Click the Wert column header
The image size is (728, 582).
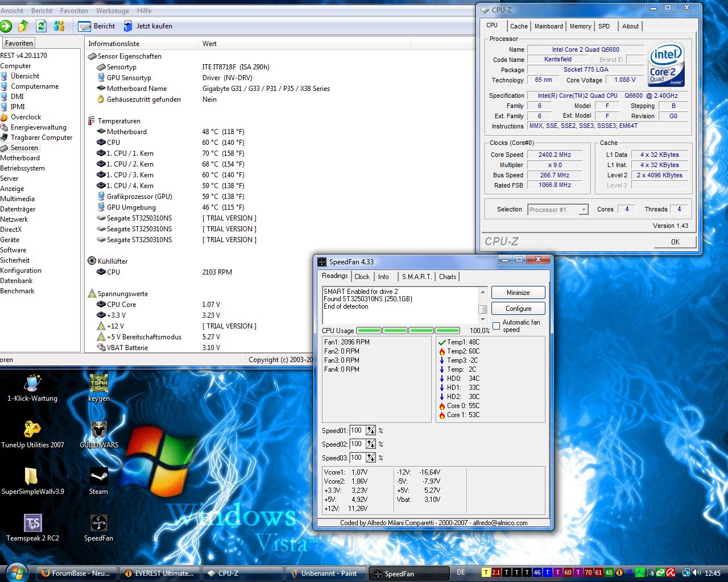coord(304,44)
